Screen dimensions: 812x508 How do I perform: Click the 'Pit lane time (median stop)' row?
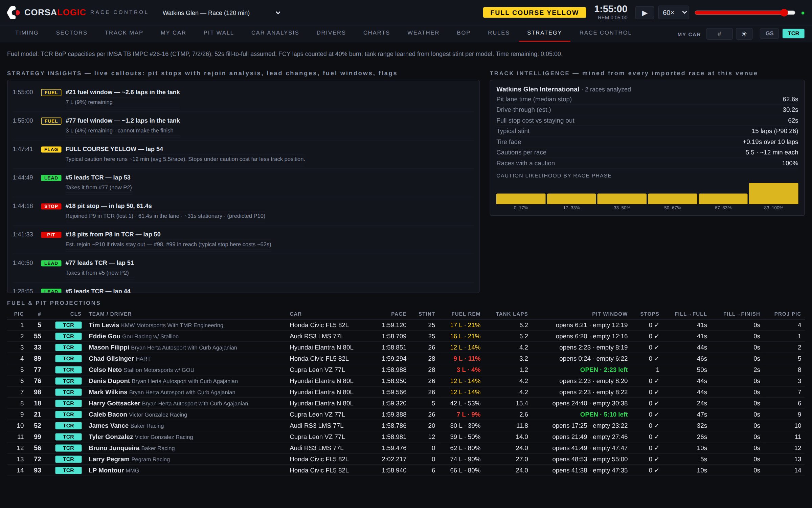tap(647, 99)
